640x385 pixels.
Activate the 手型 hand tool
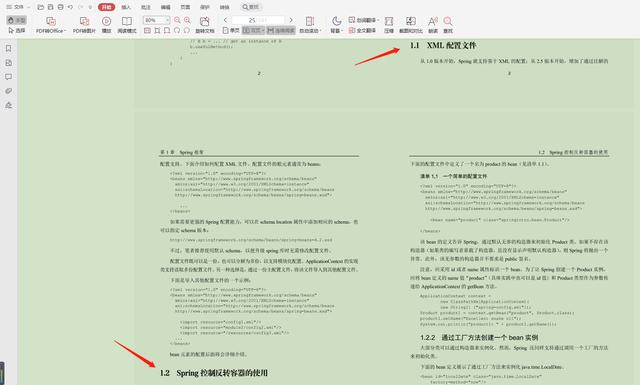[x=17, y=20]
